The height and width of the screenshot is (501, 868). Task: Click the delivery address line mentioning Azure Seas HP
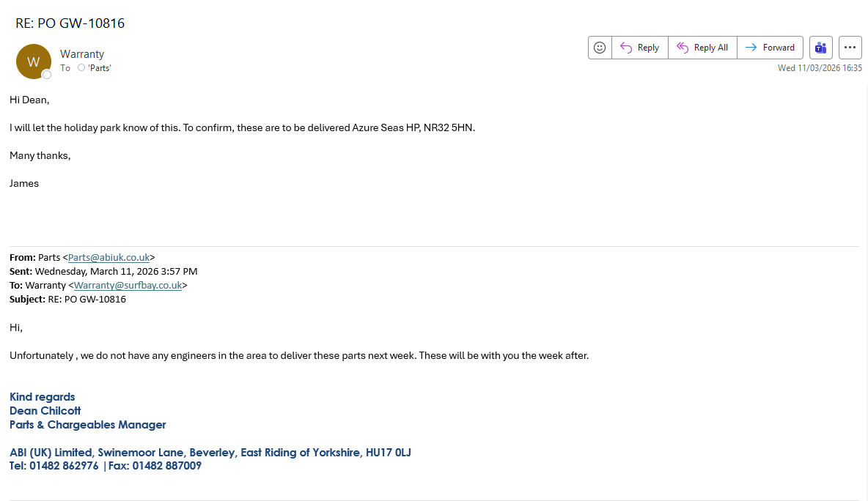click(x=242, y=127)
